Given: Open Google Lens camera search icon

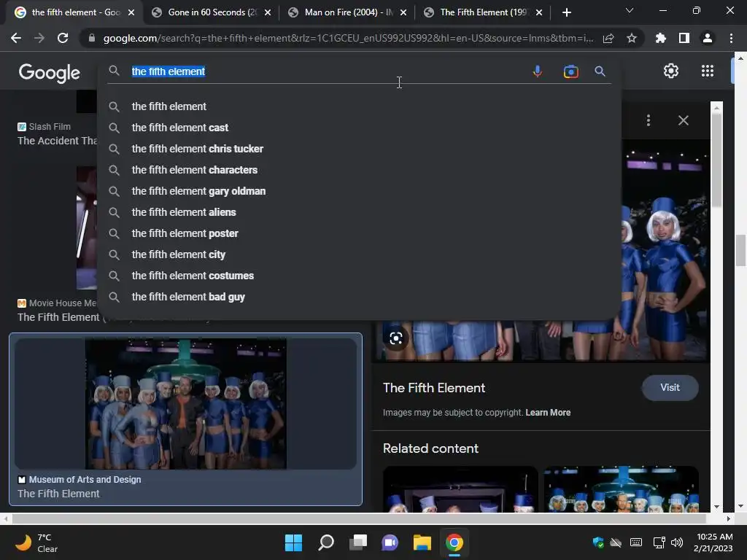Looking at the screenshot, I should pos(570,71).
